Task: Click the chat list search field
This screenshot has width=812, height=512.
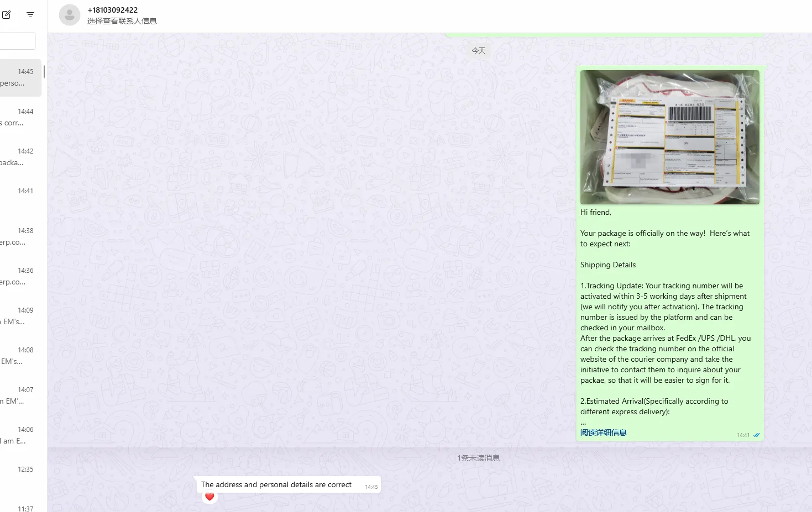Action: pos(18,41)
